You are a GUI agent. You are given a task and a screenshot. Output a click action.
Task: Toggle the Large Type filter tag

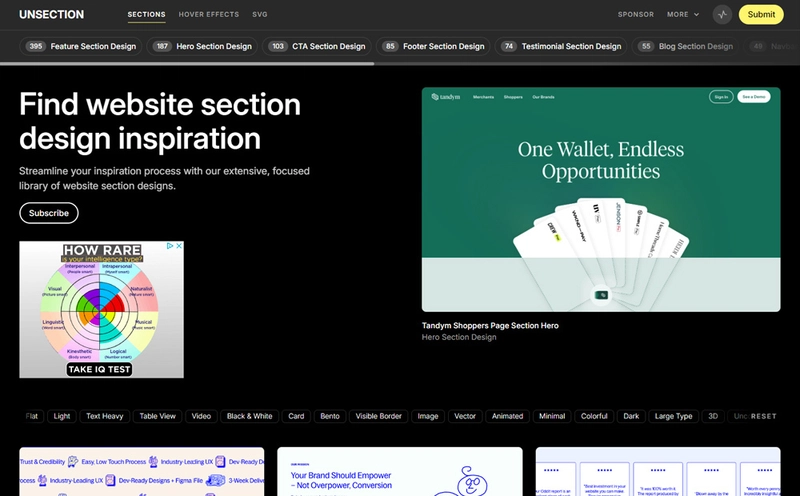[673, 416]
